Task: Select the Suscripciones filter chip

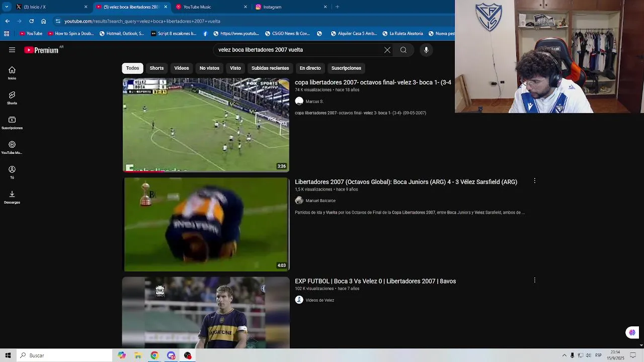Action: click(x=346, y=68)
